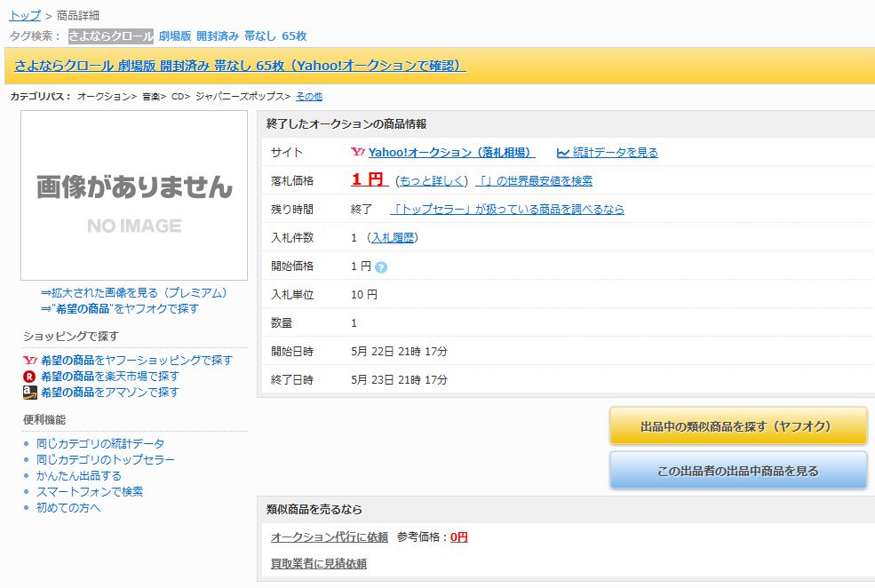This screenshot has width=875, height=588.
Task: Open the オークション代行に依頼 link
Action: (330, 537)
